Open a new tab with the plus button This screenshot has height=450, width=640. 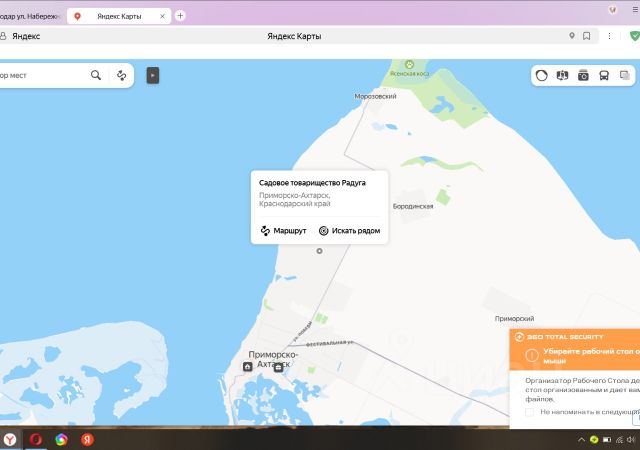pyautogui.click(x=180, y=16)
